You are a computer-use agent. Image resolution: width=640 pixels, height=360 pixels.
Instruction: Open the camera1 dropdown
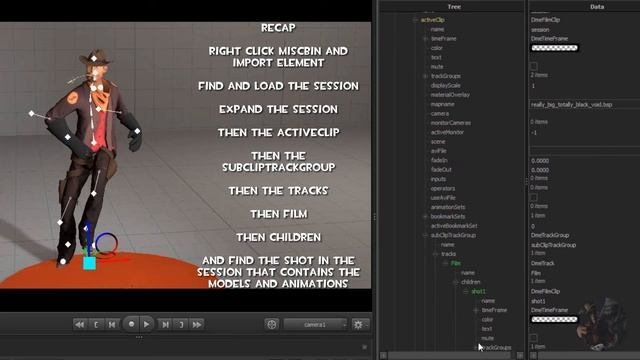316,324
